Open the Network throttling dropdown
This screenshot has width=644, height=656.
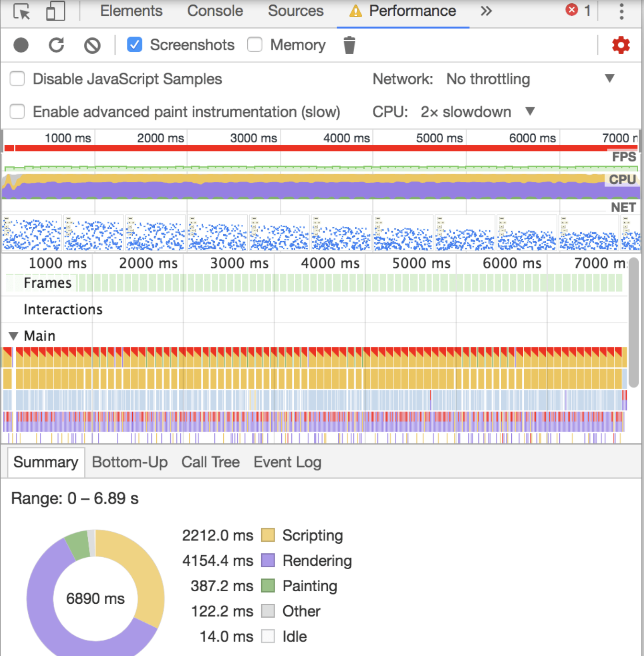coord(530,79)
